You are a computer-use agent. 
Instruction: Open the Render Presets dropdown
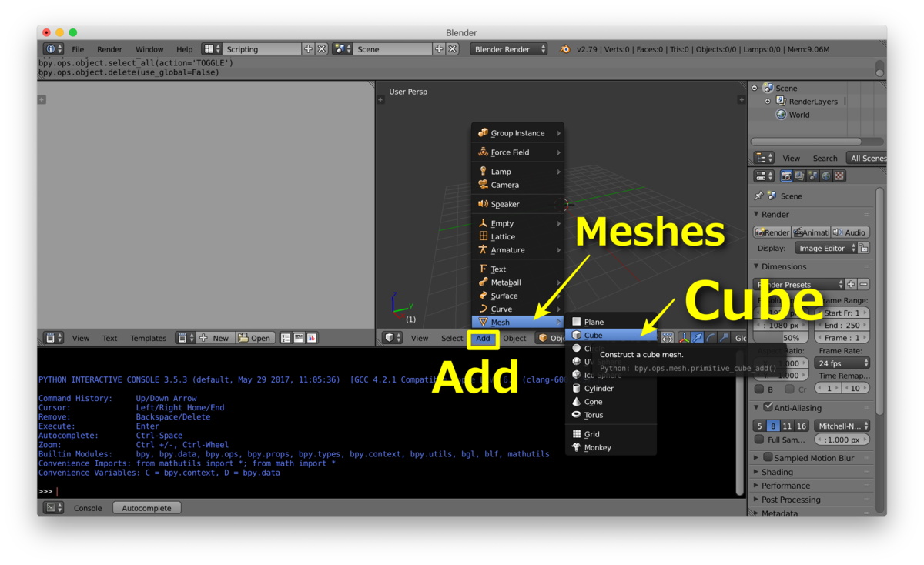[x=799, y=285]
